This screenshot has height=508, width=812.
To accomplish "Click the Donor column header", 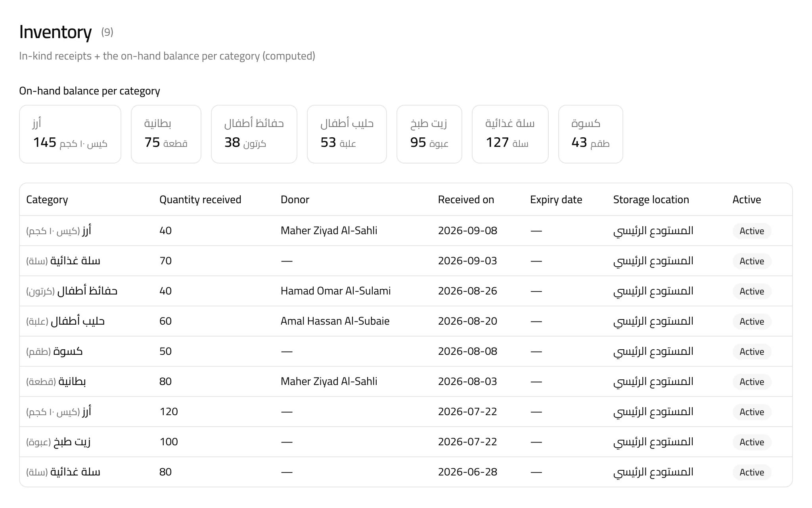I will [x=295, y=200].
